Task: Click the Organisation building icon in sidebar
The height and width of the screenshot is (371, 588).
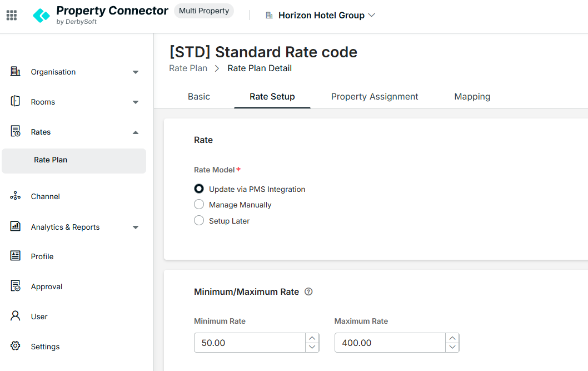Action: point(16,72)
